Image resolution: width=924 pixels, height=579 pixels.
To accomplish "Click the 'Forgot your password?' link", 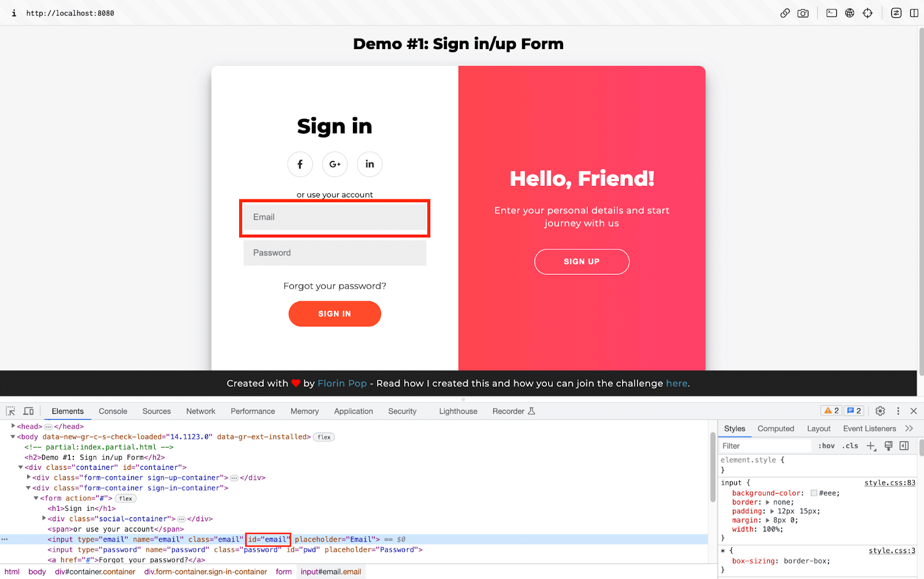I will point(334,286).
